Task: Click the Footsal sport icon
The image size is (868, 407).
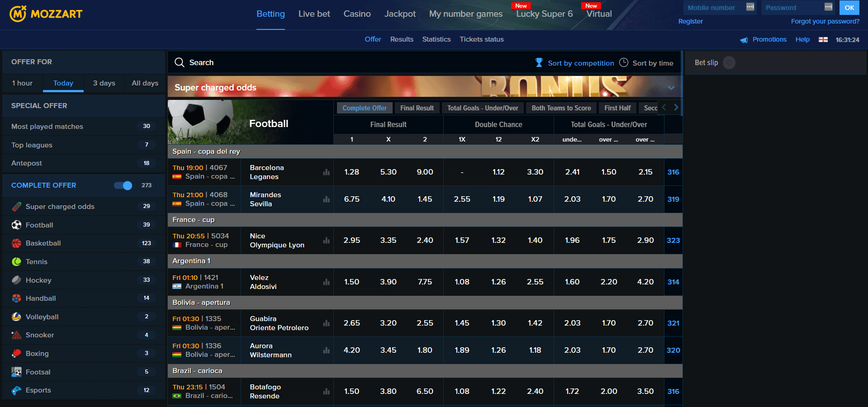Action: click(17, 372)
